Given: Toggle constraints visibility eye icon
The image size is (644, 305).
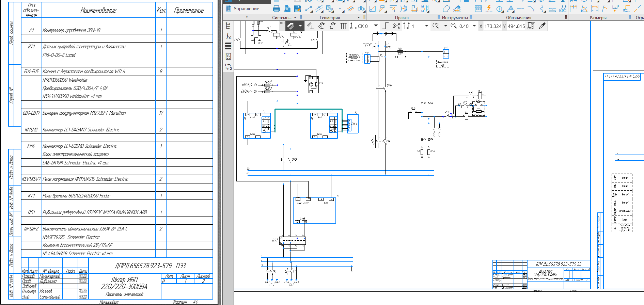Looking at the screenshot, I should pyautogui.click(x=321, y=26).
